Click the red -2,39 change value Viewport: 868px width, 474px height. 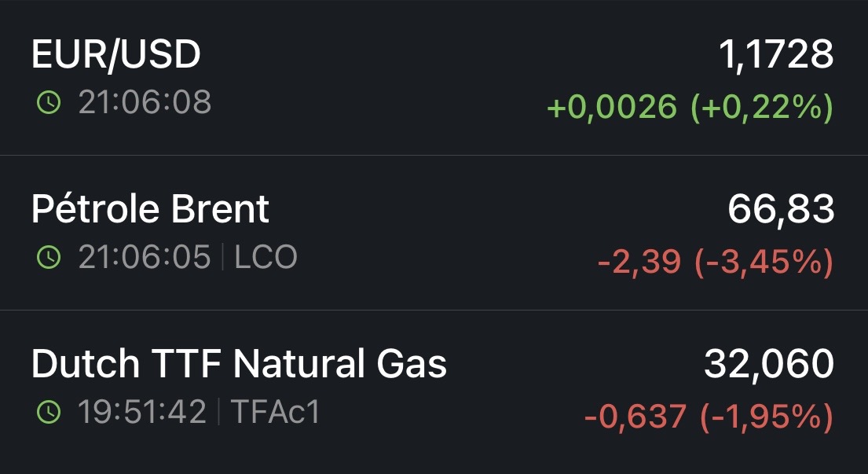[639, 263]
